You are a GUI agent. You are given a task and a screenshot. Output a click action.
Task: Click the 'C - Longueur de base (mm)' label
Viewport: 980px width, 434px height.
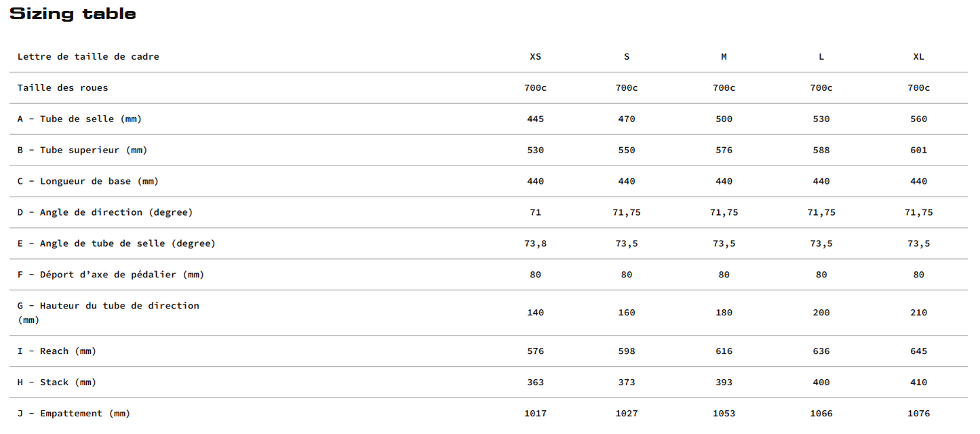[x=88, y=182]
